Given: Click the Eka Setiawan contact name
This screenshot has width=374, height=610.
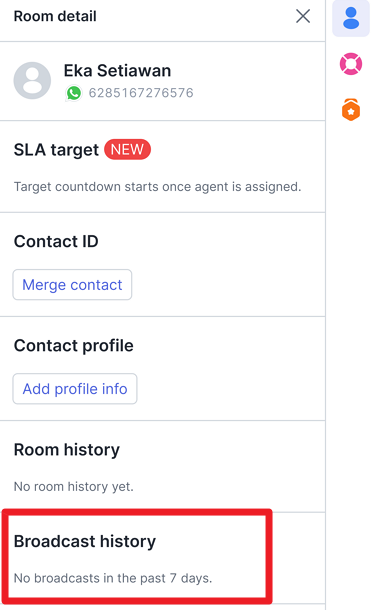Looking at the screenshot, I should click(x=117, y=71).
